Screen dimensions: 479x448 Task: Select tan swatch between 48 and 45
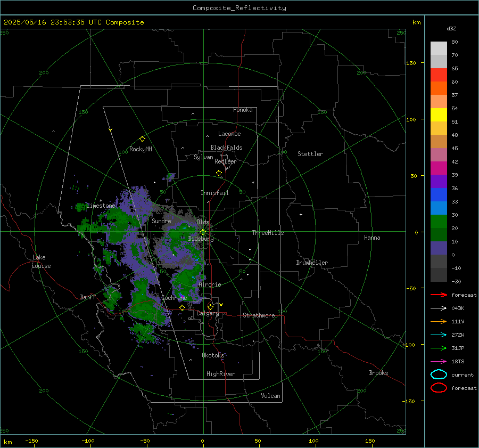(439, 141)
